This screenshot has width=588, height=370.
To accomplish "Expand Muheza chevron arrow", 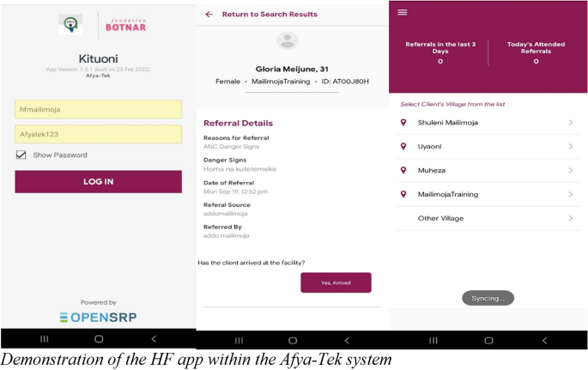I will pyautogui.click(x=571, y=171).
